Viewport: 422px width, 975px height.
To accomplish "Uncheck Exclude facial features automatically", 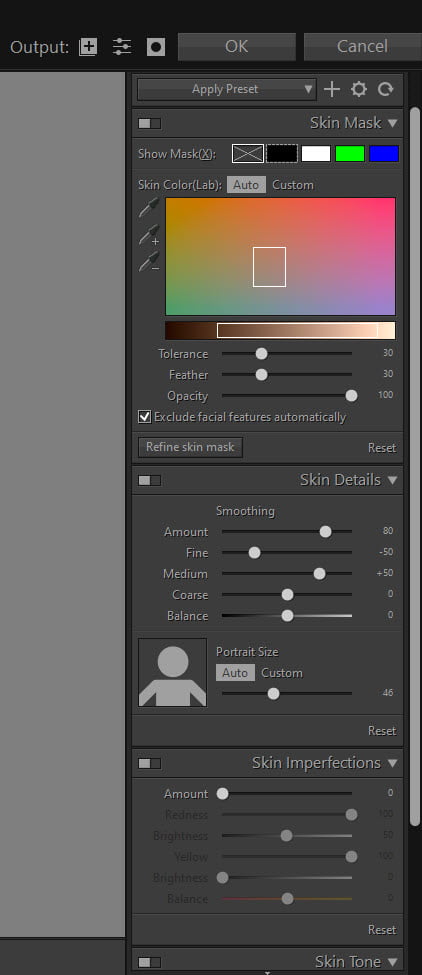I will click(x=144, y=417).
